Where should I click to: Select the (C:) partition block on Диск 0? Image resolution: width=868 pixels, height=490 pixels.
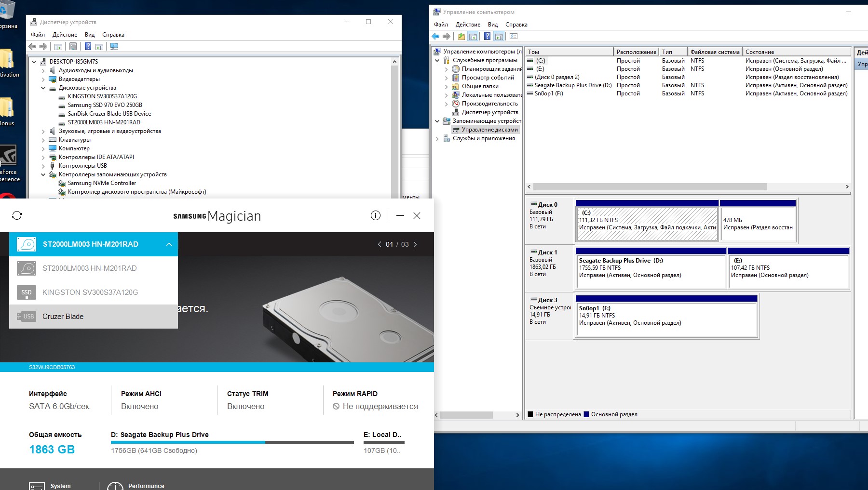point(647,221)
